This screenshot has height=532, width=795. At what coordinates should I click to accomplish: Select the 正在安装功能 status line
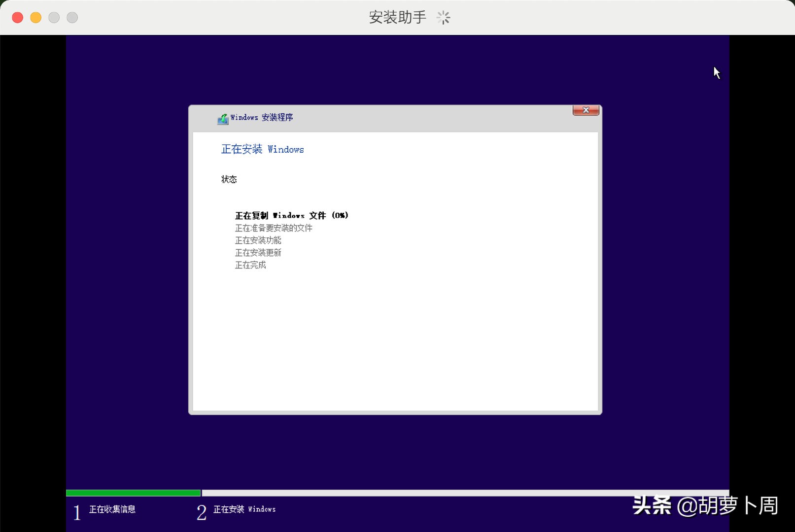[x=259, y=240]
